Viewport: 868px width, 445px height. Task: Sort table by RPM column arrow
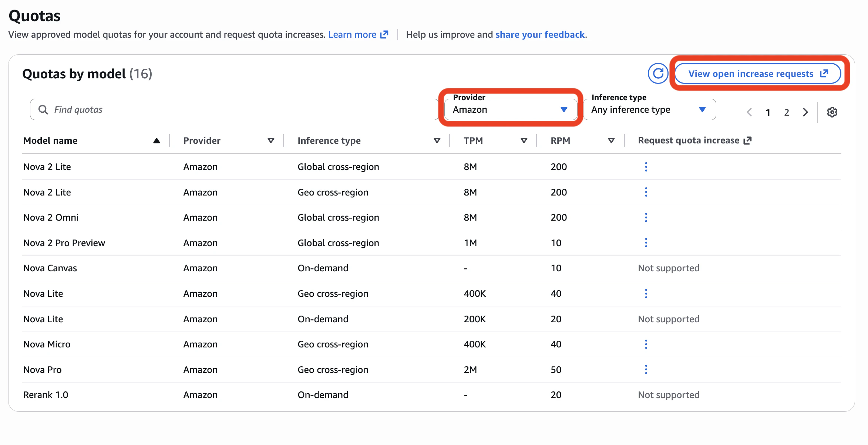pos(611,140)
